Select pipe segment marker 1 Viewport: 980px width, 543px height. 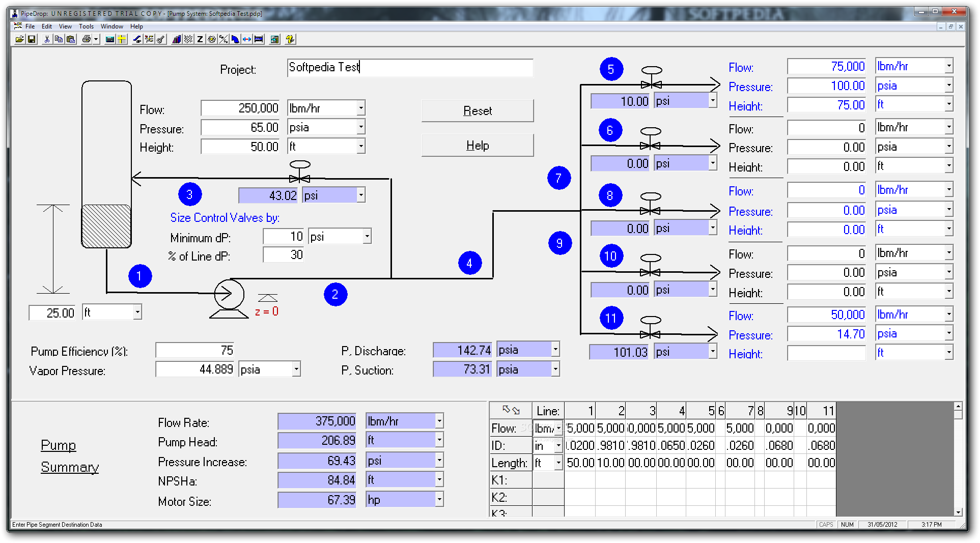(x=140, y=276)
